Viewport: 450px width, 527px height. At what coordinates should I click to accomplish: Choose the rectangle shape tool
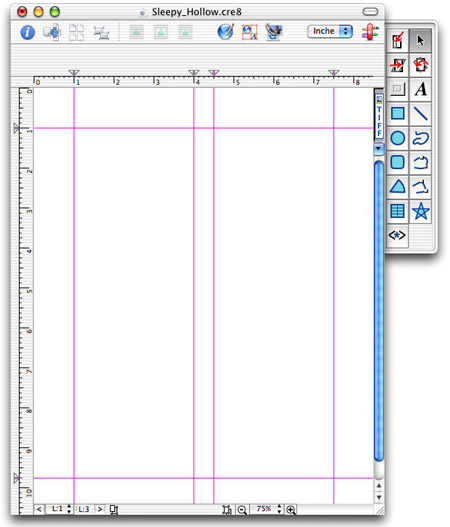398,114
